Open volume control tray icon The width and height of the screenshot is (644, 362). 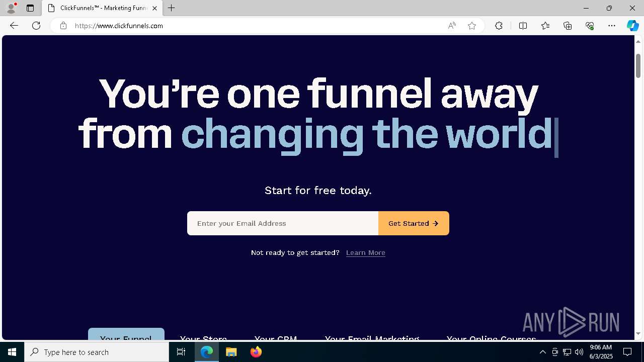pos(579,352)
